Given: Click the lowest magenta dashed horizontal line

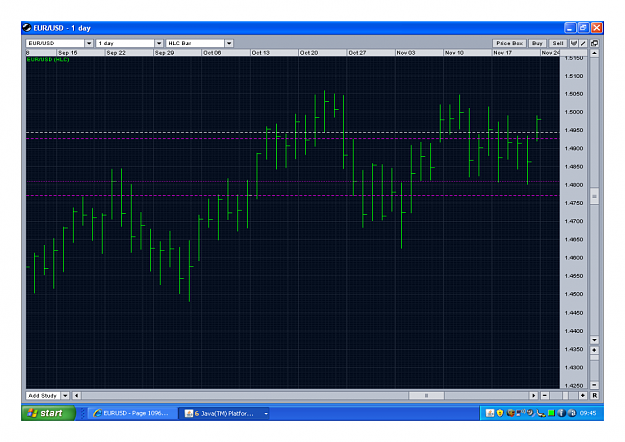Looking at the screenshot, I should 293,195.
